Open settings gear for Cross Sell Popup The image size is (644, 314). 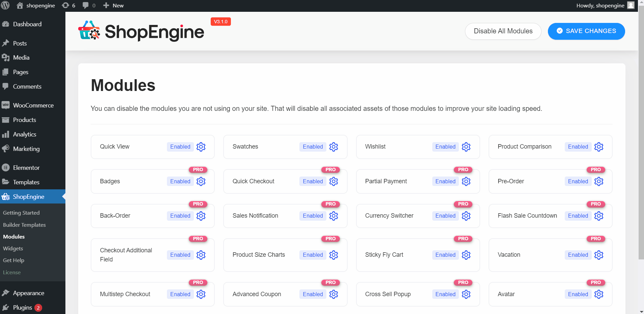[466, 294]
